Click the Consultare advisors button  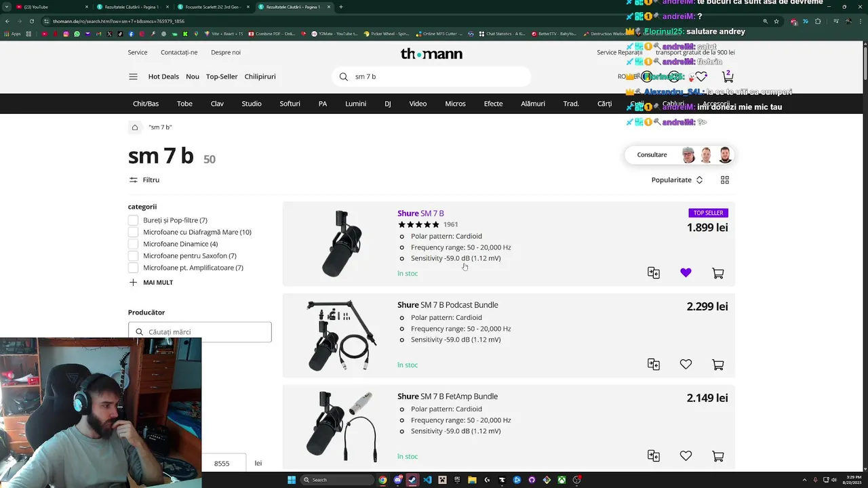coord(679,155)
